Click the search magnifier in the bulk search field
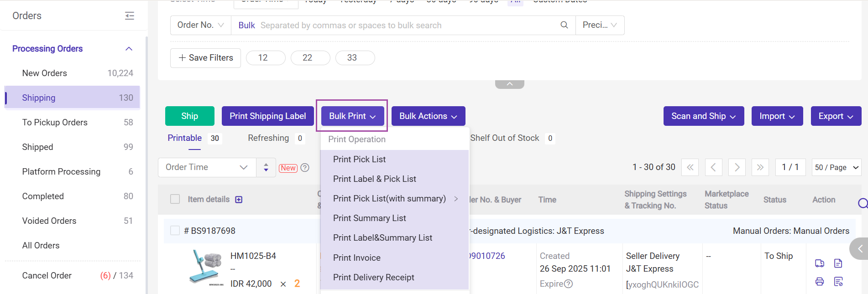Viewport: 868px width, 294px height. click(564, 25)
